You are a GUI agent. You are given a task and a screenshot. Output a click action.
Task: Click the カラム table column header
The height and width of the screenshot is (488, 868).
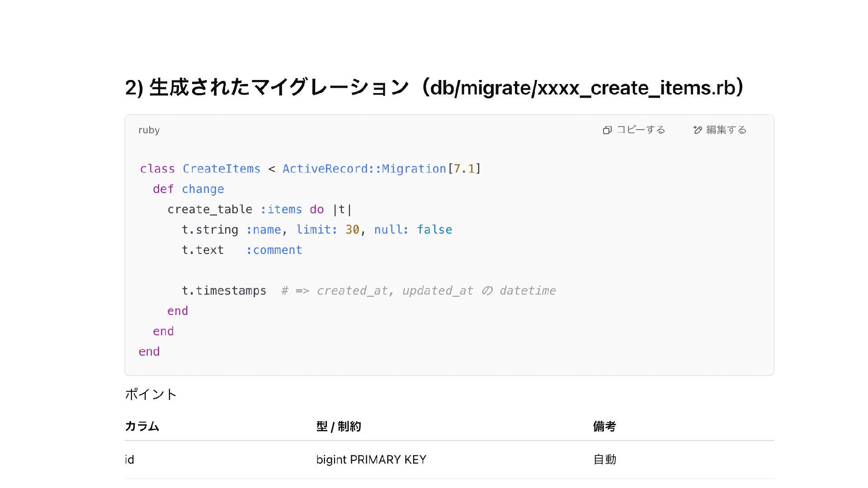142,427
